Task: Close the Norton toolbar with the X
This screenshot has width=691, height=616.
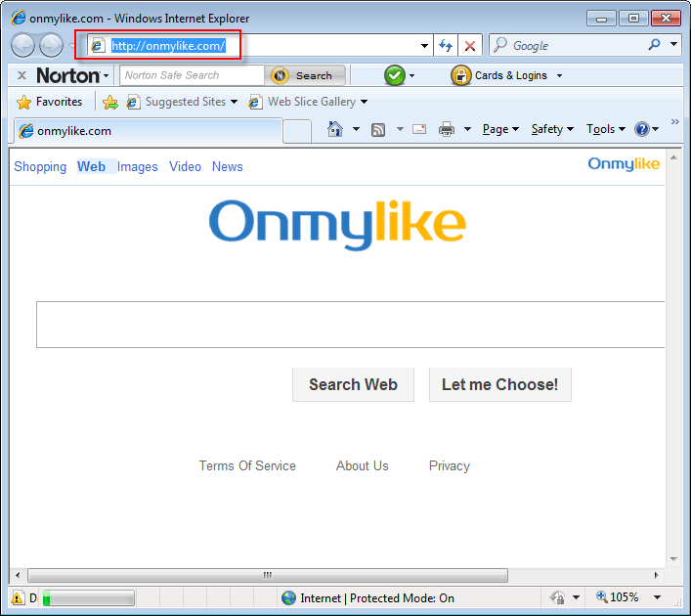Action: (22, 75)
